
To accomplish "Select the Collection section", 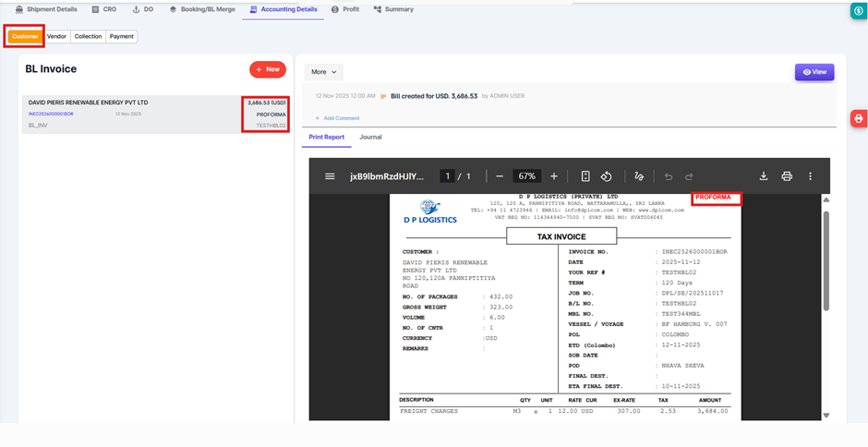I will [x=89, y=37].
